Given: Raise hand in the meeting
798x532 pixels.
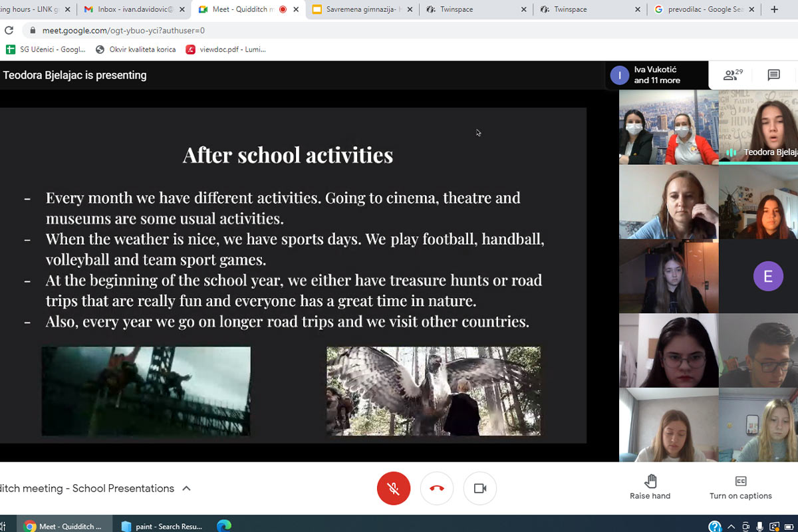Looking at the screenshot, I should click(650, 487).
